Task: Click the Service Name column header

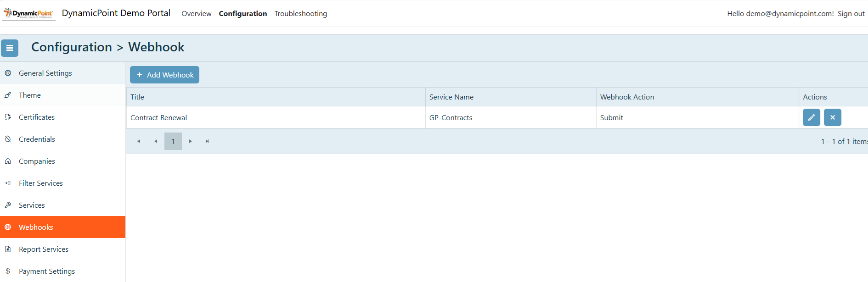Action: click(x=511, y=97)
